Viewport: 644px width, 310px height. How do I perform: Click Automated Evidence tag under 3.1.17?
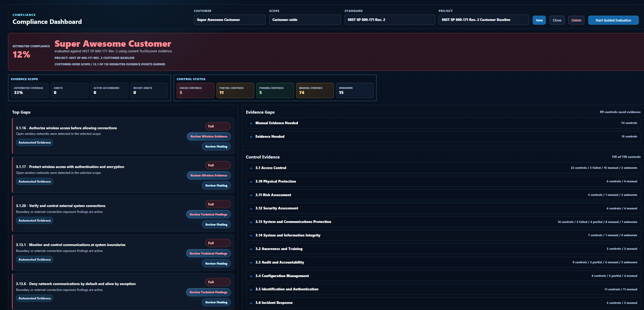tap(35, 182)
